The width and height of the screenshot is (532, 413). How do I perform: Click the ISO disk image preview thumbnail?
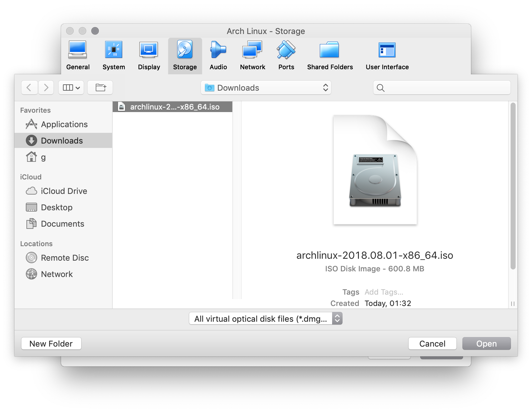375,170
